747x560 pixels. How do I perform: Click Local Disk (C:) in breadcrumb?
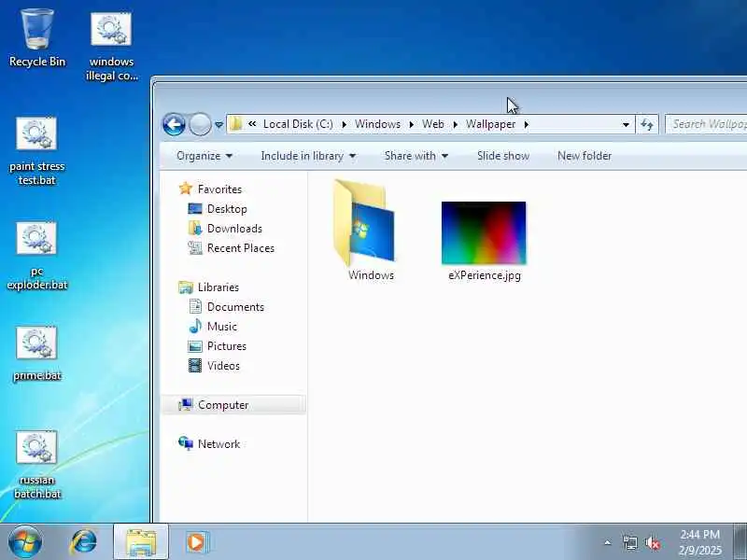coord(298,124)
